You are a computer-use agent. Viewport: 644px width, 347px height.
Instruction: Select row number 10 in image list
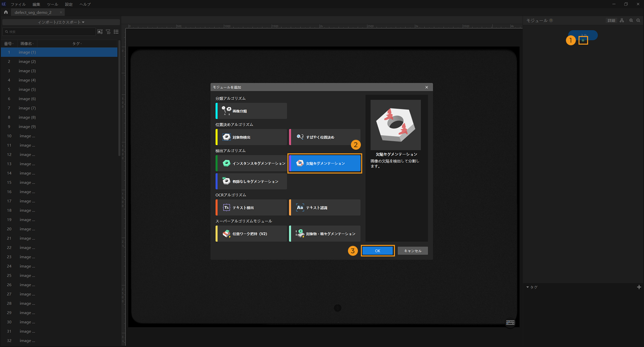tap(59, 136)
